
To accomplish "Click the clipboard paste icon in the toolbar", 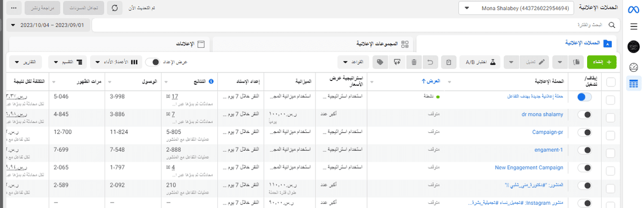I will (449, 62).
